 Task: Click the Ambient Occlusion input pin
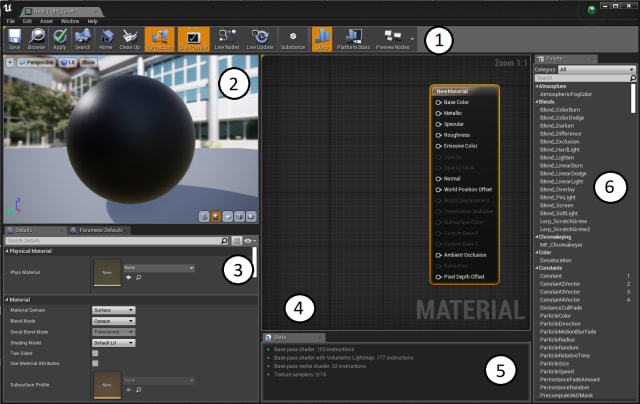click(x=439, y=255)
